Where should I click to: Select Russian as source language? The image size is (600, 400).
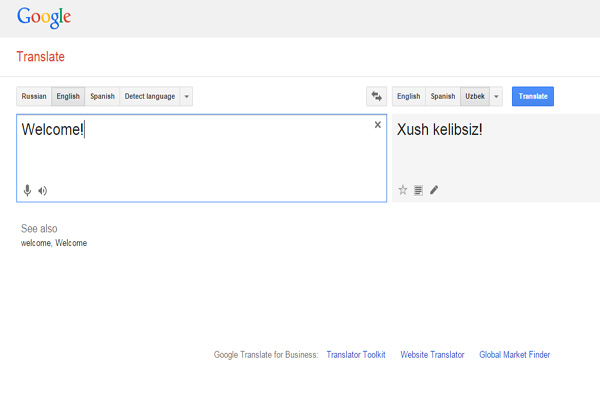(x=34, y=97)
